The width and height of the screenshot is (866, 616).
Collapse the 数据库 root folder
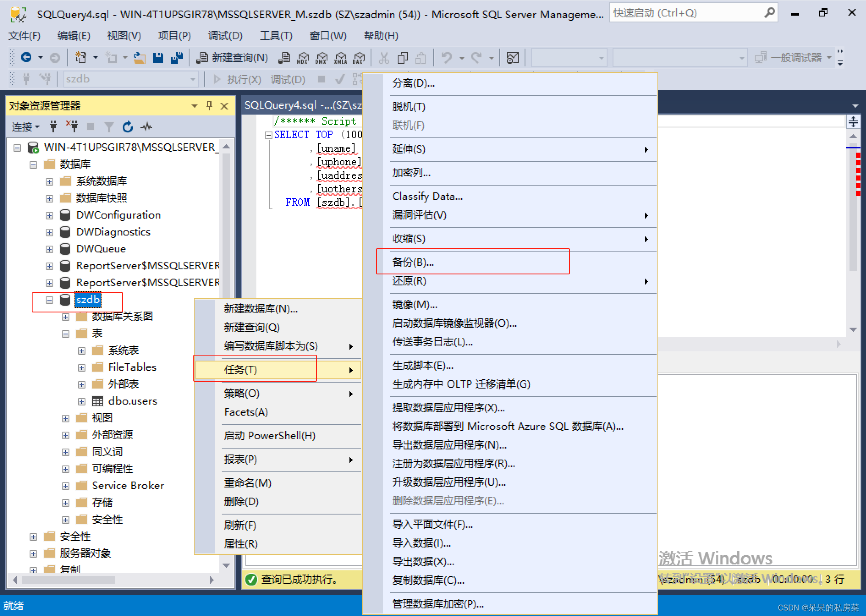point(33,164)
